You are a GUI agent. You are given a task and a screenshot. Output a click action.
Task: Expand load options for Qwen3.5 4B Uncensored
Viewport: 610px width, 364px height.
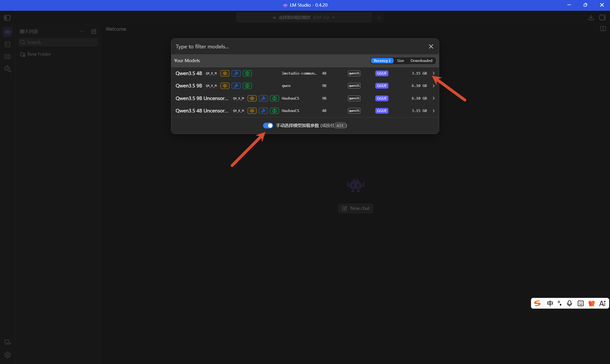[x=433, y=111]
